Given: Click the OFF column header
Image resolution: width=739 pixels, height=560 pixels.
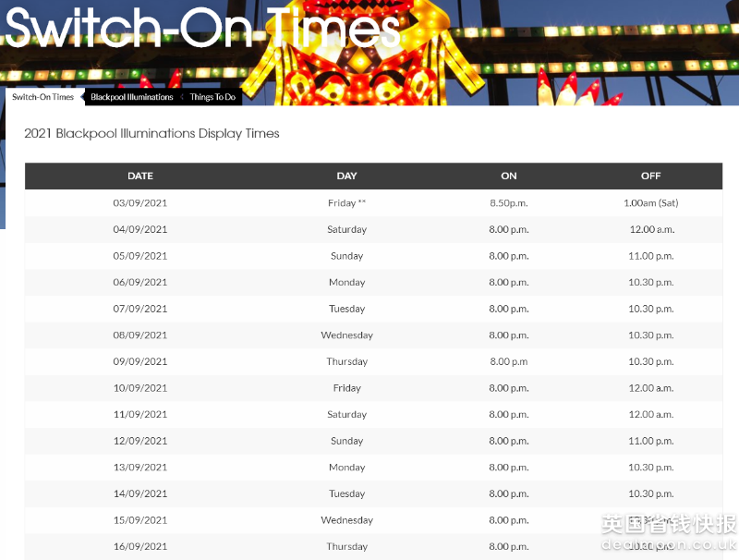Looking at the screenshot, I should (x=651, y=176).
